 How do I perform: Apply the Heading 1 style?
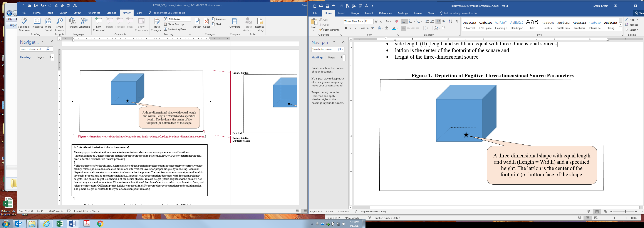click(x=501, y=25)
